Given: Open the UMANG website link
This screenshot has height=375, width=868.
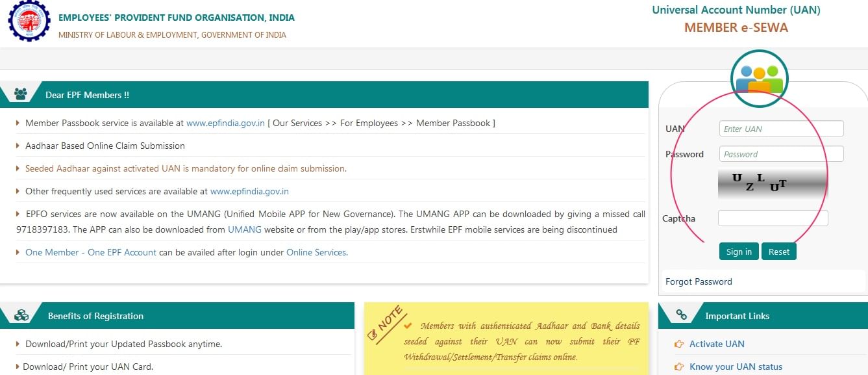Looking at the screenshot, I should (245, 229).
